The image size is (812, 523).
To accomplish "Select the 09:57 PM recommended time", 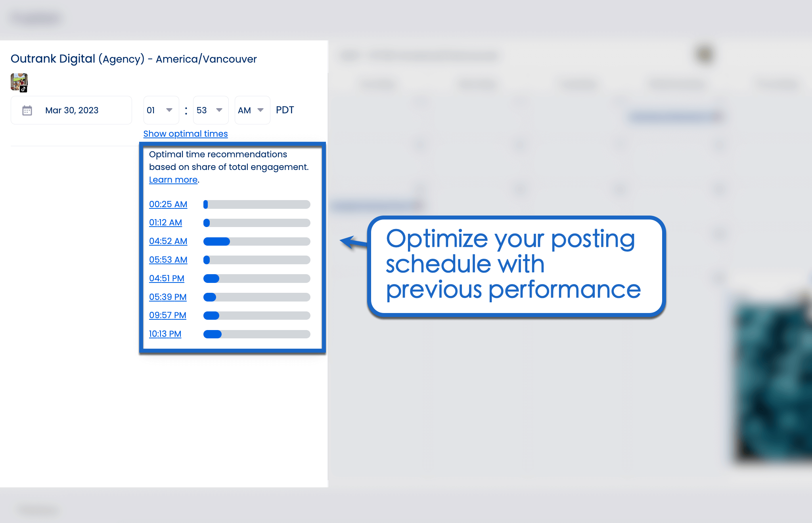I will click(x=167, y=315).
